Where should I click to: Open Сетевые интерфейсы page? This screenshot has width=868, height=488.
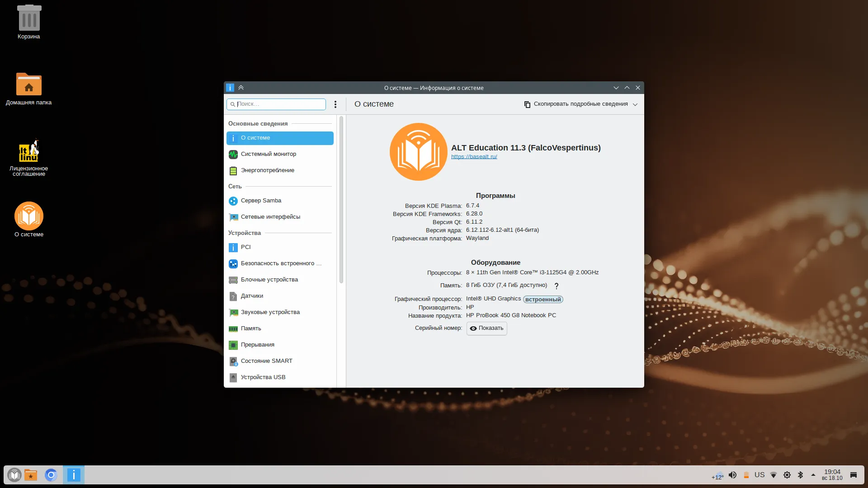[280, 217]
